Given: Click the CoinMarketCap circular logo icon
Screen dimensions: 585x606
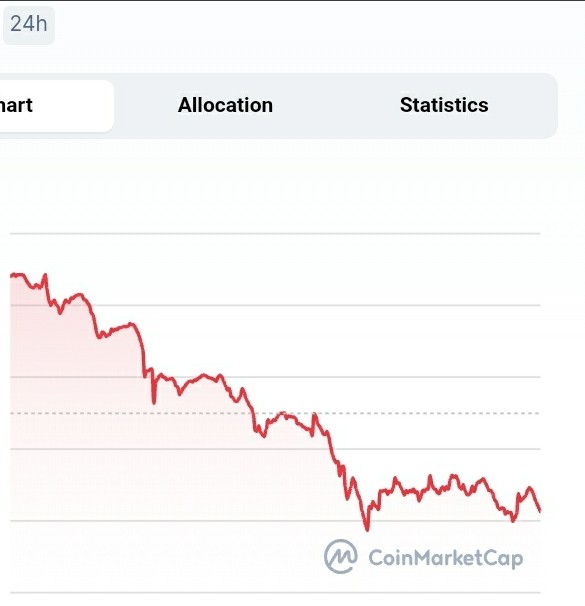Looking at the screenshot, I should pyautogui.click(x=340, y=557).
